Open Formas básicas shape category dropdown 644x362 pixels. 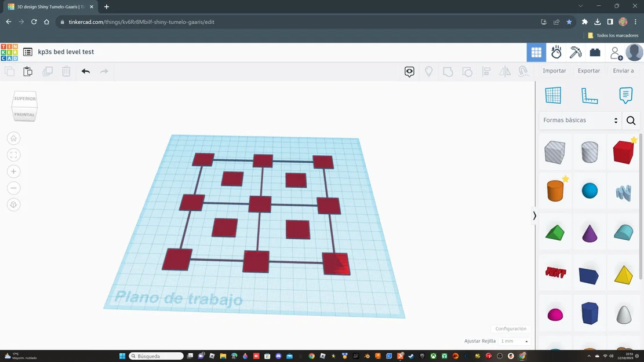[x=580, y=120]
